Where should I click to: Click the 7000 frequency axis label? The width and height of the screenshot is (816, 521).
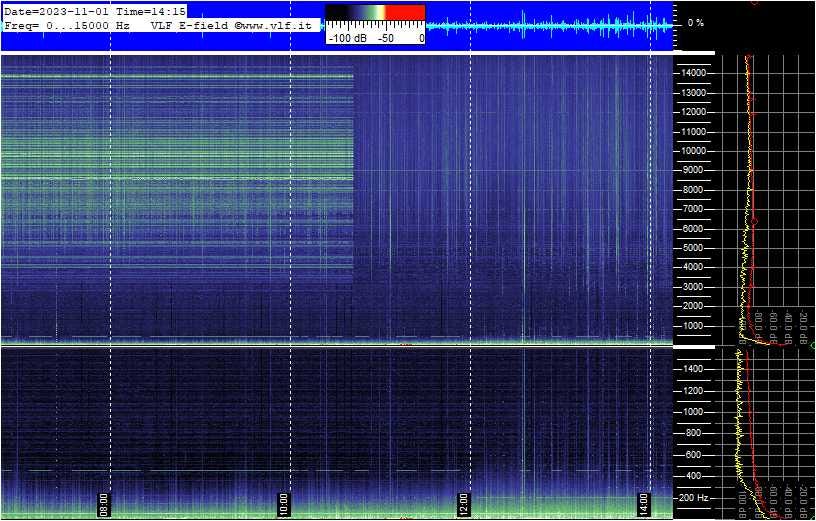point(695,209)
